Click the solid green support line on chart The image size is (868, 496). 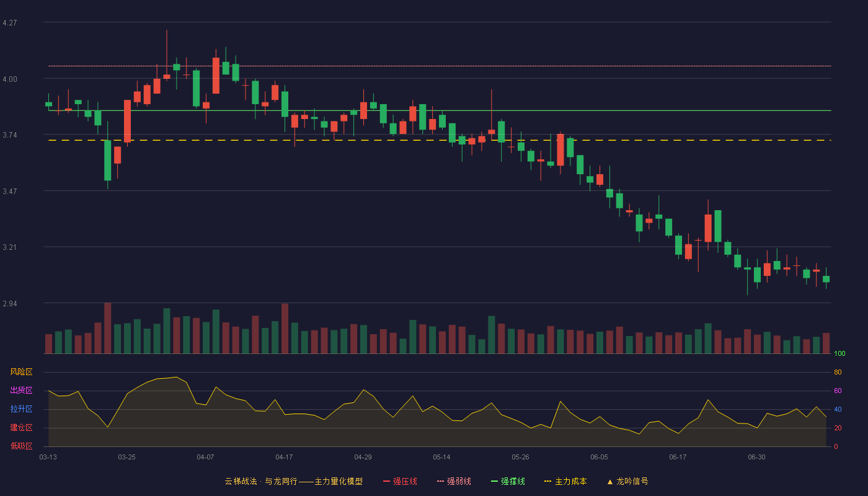pos(440,110)
